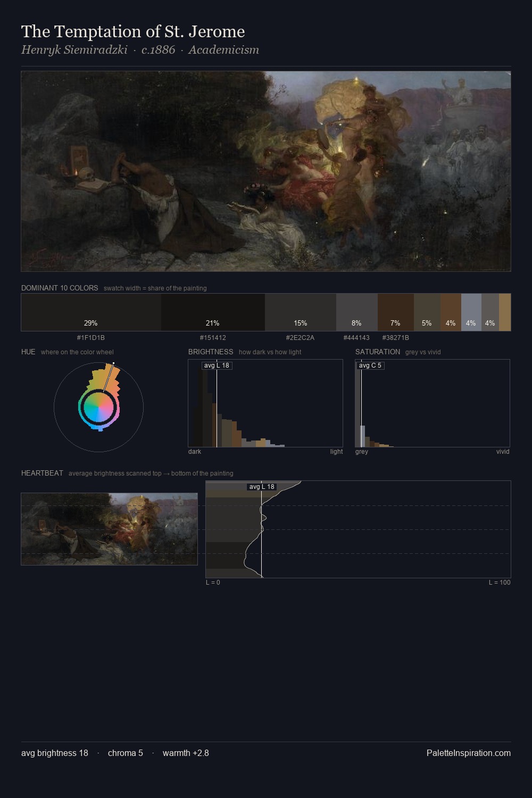Click the avg L 18 label in brightness chart
532x798 pixels.
pos(217,365)
